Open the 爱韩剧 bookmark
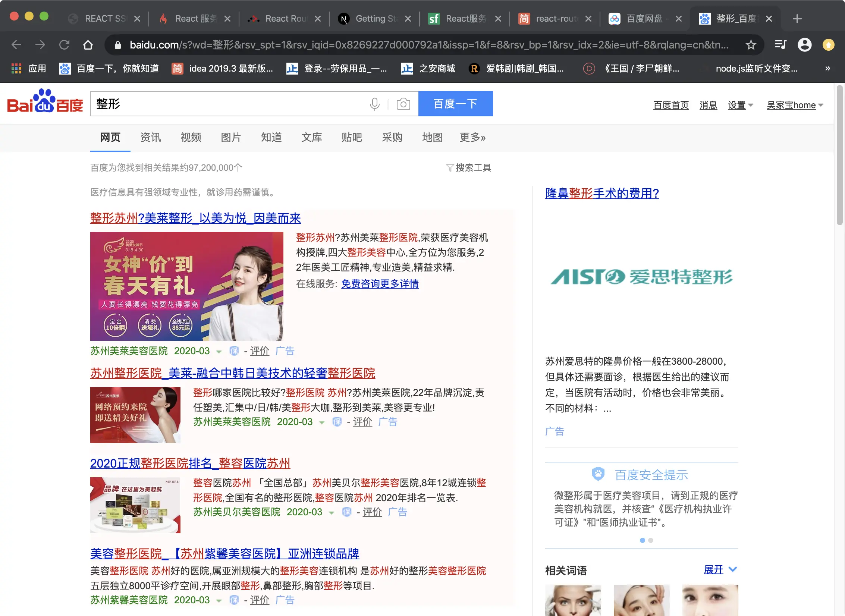The width and height of the screenshot is (845, 616). [516, 69]
